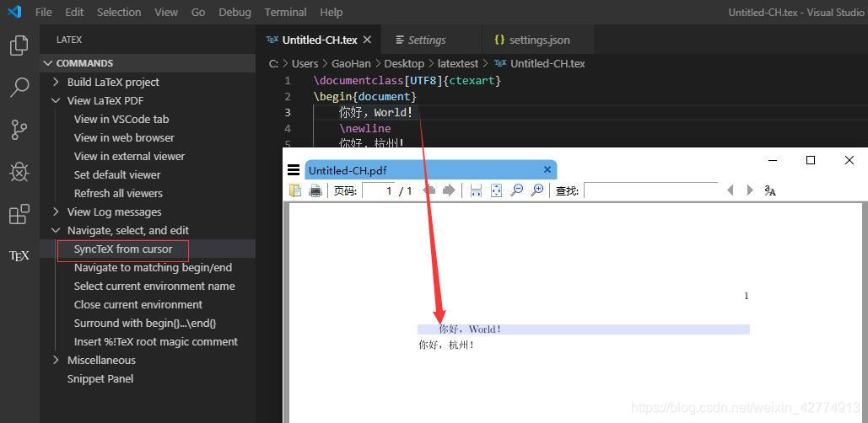The height and width of the screenshot is (423, 868).
Task: Collapse Navigate, select, and edit
Action: point(56,231)
